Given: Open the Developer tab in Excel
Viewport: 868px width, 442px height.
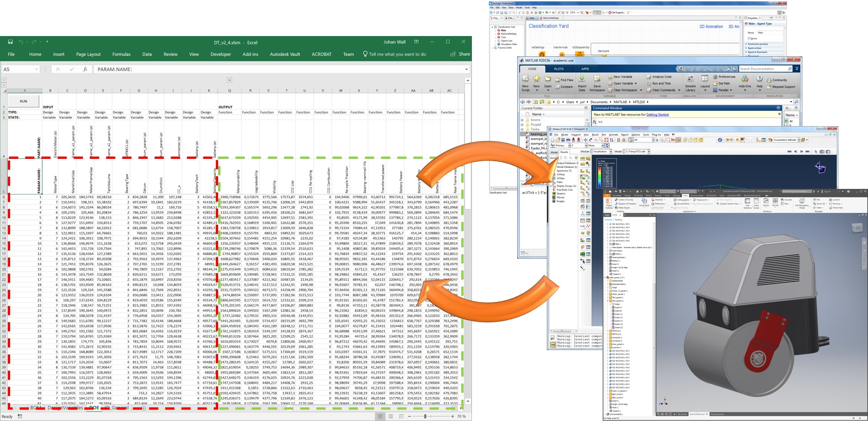Looking at the screenshot, I should pyautogui.click(x=220, y=54).
